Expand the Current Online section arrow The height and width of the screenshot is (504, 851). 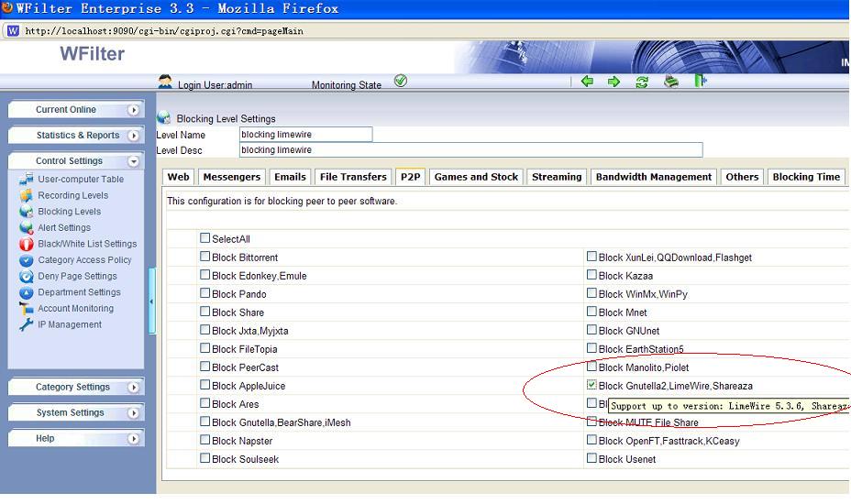(133, 110)
